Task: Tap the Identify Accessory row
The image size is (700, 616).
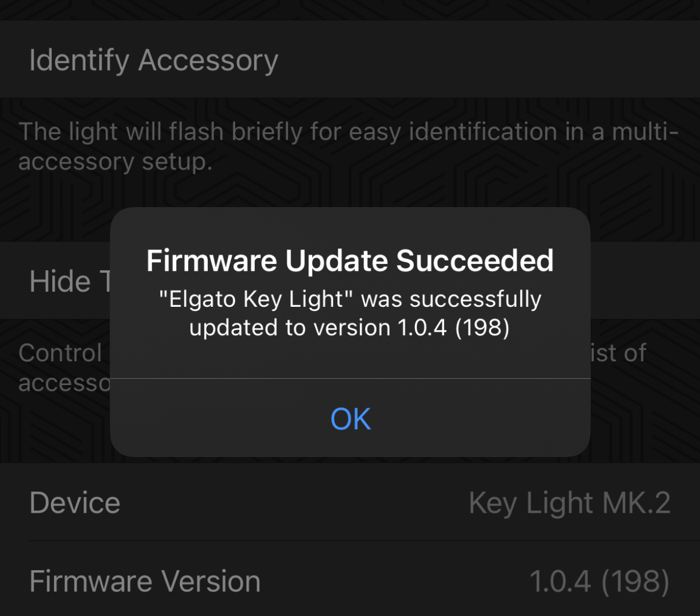Action: [154, 60]
